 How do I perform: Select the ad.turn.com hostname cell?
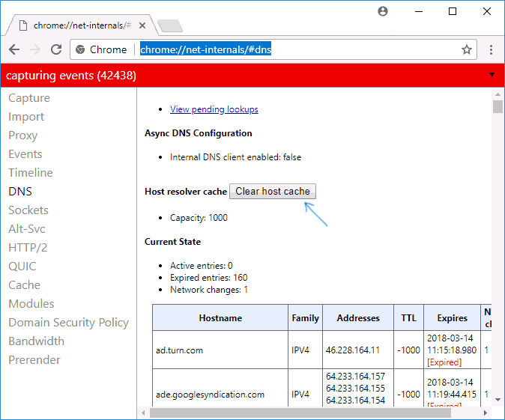tap(220, 350)
